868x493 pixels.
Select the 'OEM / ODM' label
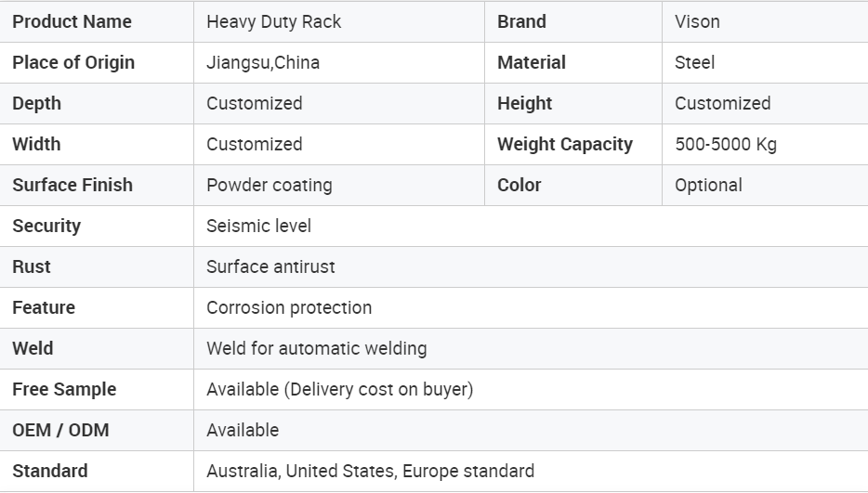coord(60,431)
